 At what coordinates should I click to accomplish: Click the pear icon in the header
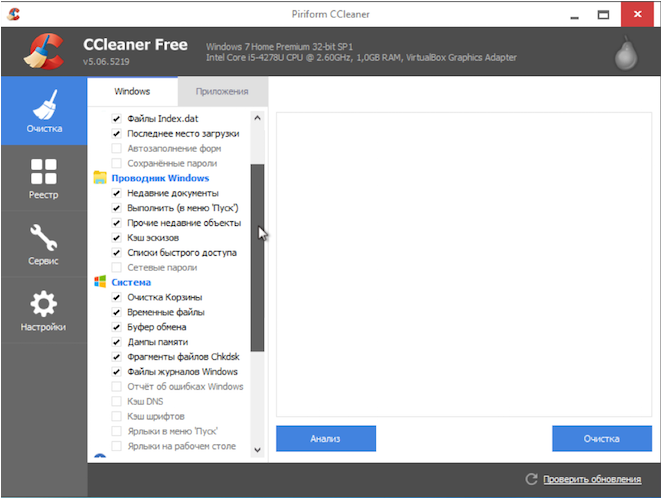[626, 53]
